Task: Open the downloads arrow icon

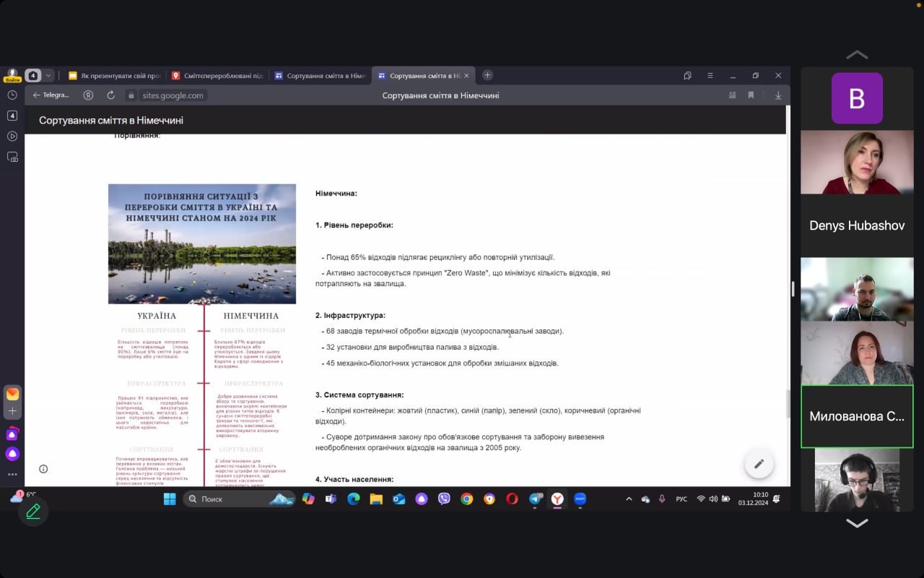Action: pyautogui.click(x=777, y=95)
